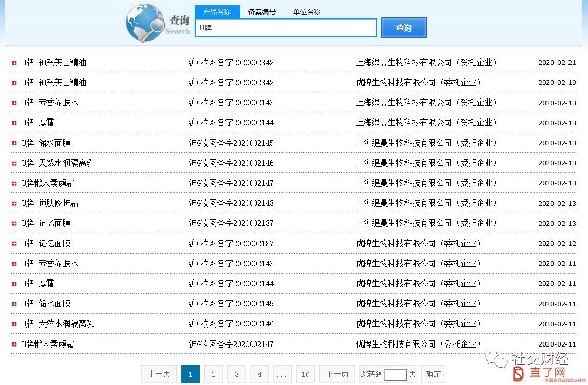Open U牌 芳香养肤水 dated 2020-02-11
This screenshot has height=385, width=588.
tap(50, 263)
